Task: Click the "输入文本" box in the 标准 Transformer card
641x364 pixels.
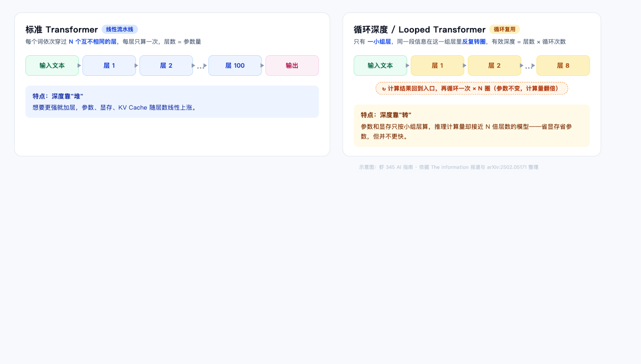Action: click(52, 65)
